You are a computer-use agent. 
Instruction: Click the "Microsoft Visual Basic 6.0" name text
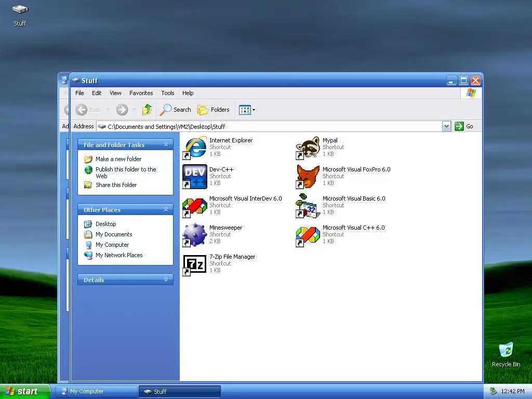click(x=354, y=198)
